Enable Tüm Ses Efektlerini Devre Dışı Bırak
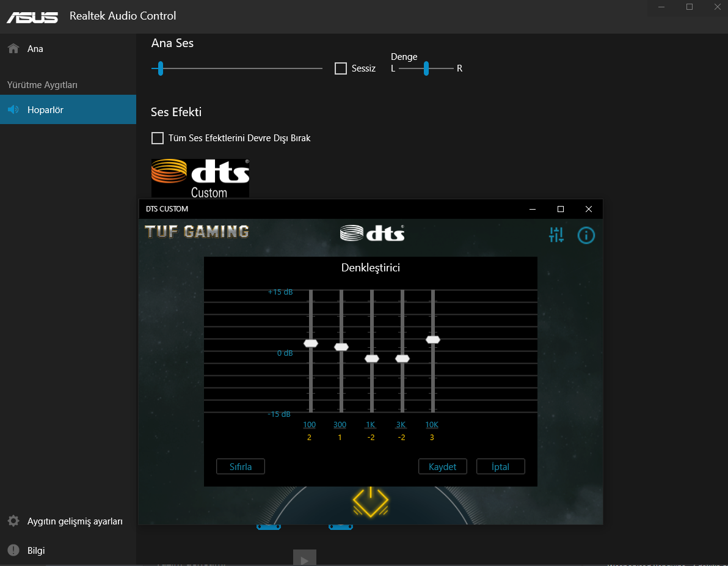 (158, 138)
